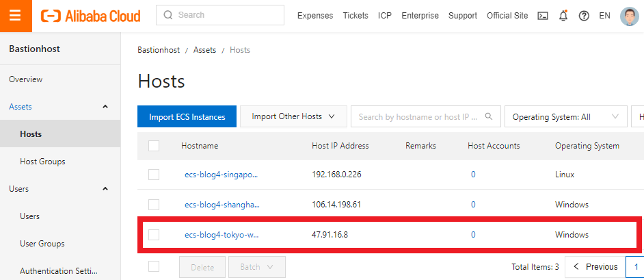
Task: Click the help question mark icon
Action: pyautogui.click(x=584, y=16)
